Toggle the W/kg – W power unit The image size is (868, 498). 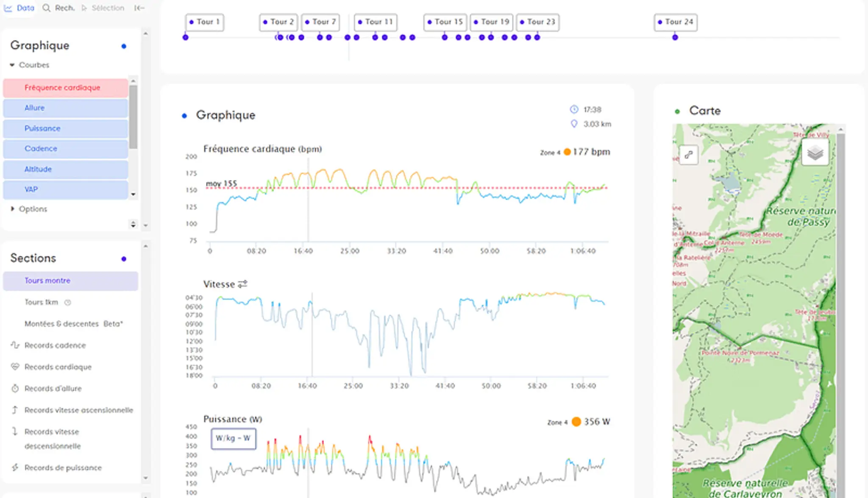pyautogui.click(x=233, y=438)
